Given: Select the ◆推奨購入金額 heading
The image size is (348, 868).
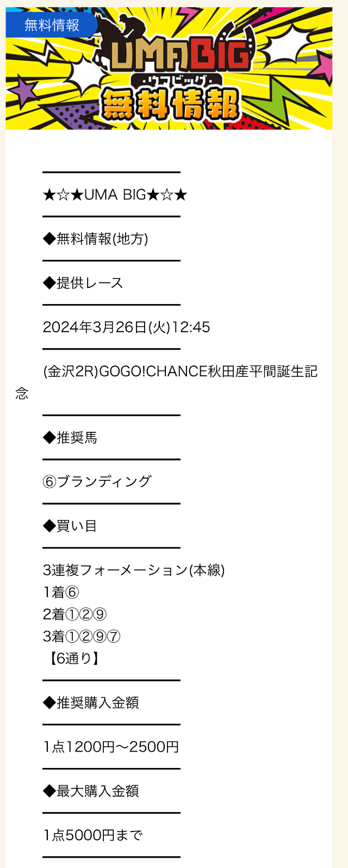Looking at the screenshot, I should tap(91, 703).
